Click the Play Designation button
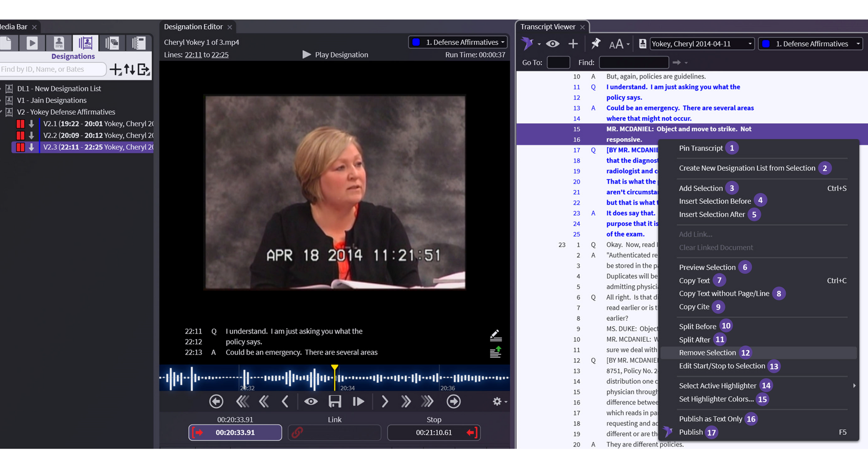This screenshot has height=470, width=868. click(335, 54)
